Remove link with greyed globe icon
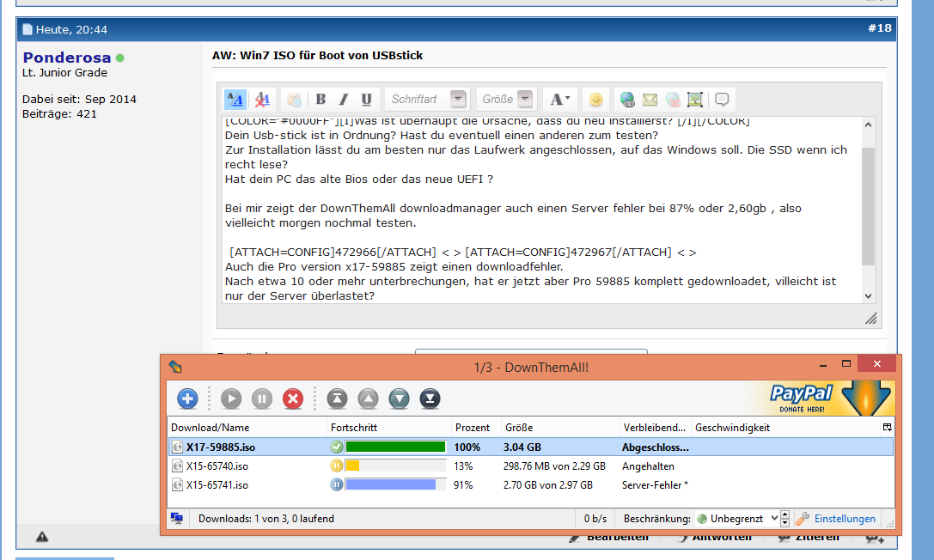 (x=673, y=100)
